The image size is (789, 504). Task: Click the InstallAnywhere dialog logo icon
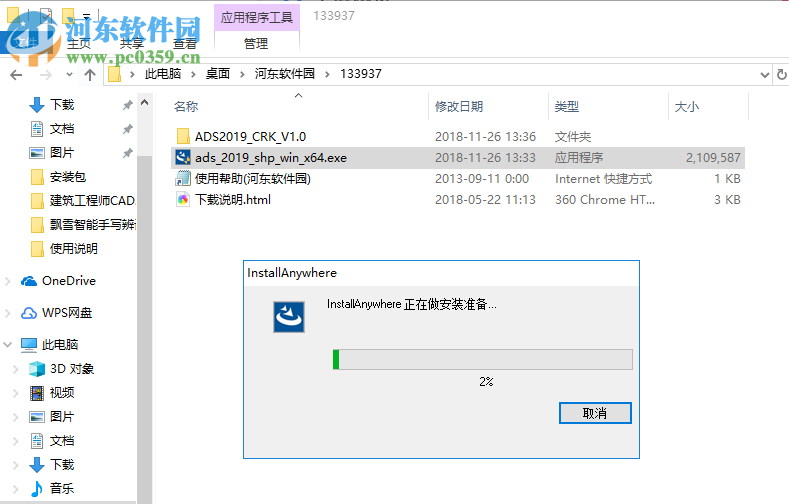click(x=289, y=317)
